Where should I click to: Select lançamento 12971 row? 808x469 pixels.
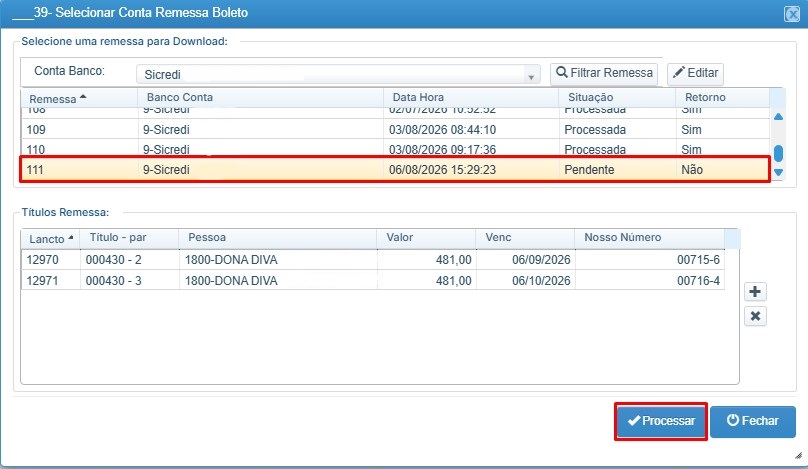coord(373,280)
